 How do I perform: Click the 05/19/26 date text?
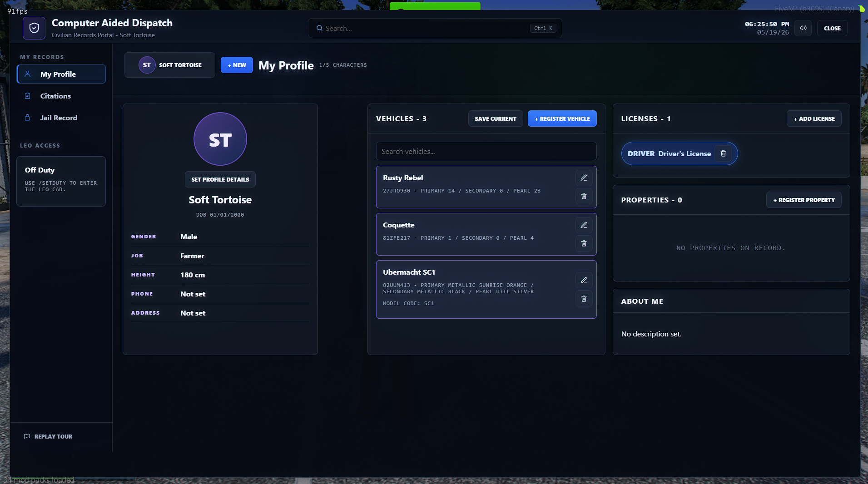773,32
